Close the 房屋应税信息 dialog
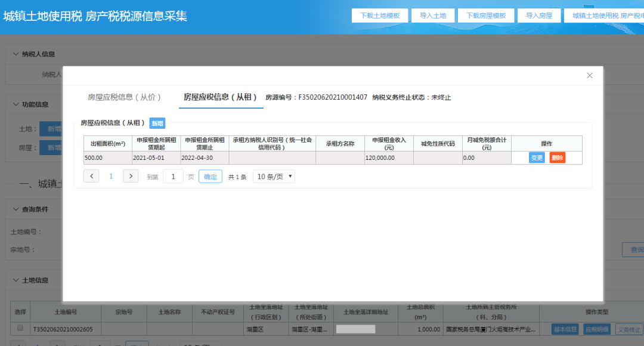Viewport: 644px width, 346px height. tap(589, 75)
